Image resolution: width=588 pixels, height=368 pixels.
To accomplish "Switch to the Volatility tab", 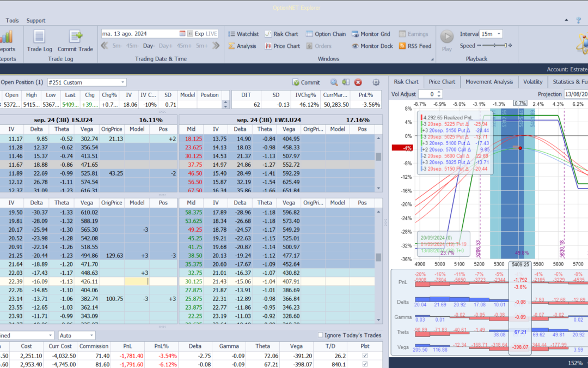I will 532,81.
